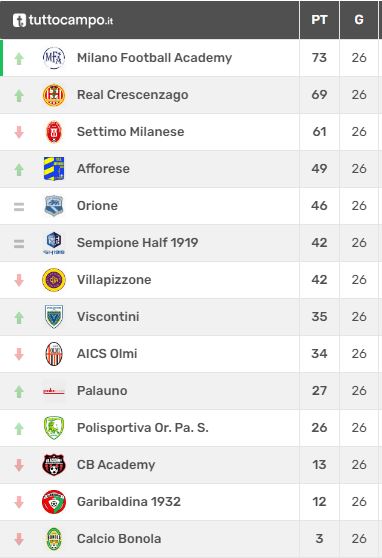Sort table by G column header

tap(359, 20)
